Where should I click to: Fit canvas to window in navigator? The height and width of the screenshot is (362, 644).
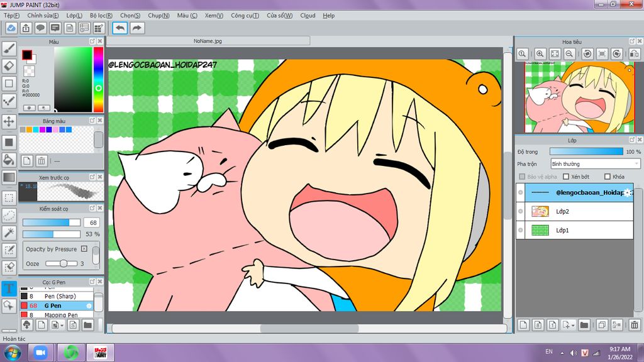click(555, 54)
